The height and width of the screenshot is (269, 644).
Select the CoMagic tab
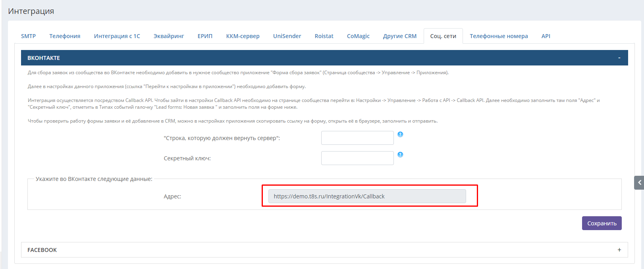pos(358,36)
